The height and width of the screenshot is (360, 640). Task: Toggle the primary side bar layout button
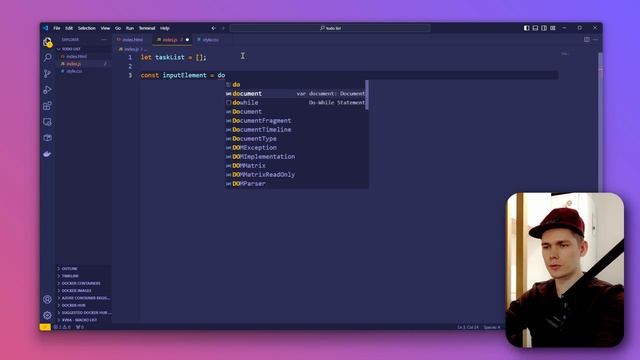pyautogui.click(x=527, y=28)
